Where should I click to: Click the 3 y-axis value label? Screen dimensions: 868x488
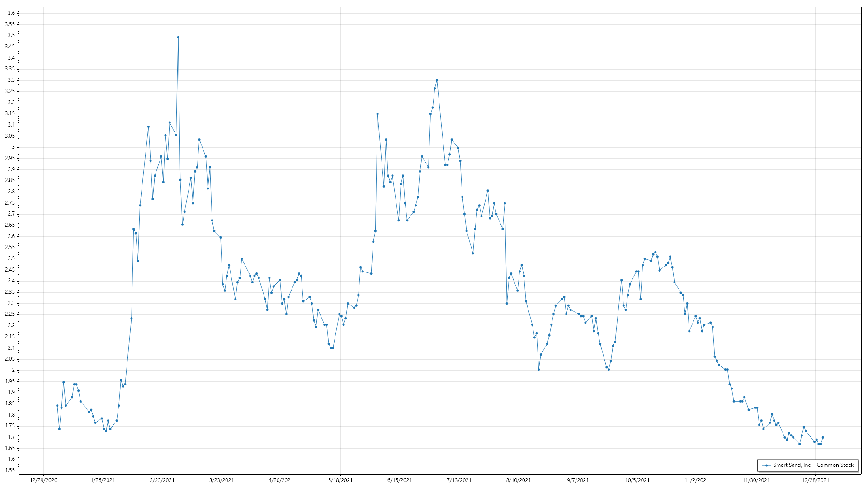(13, 147)
